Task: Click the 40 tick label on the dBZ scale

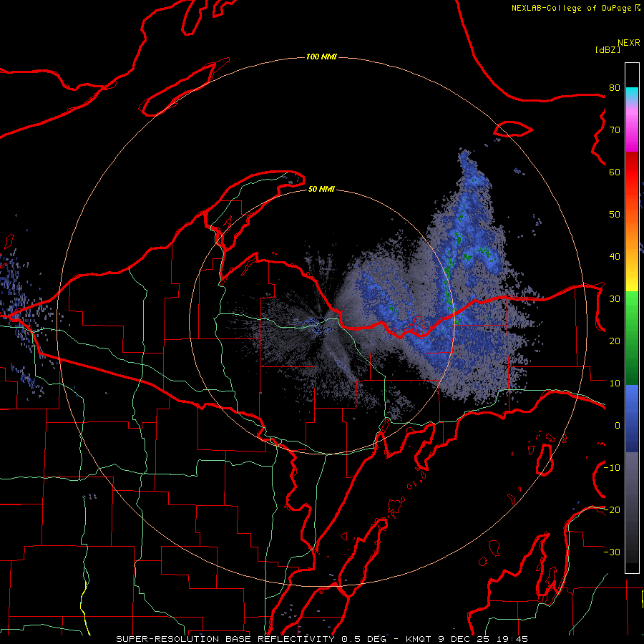Action: (x=615, y=257)
